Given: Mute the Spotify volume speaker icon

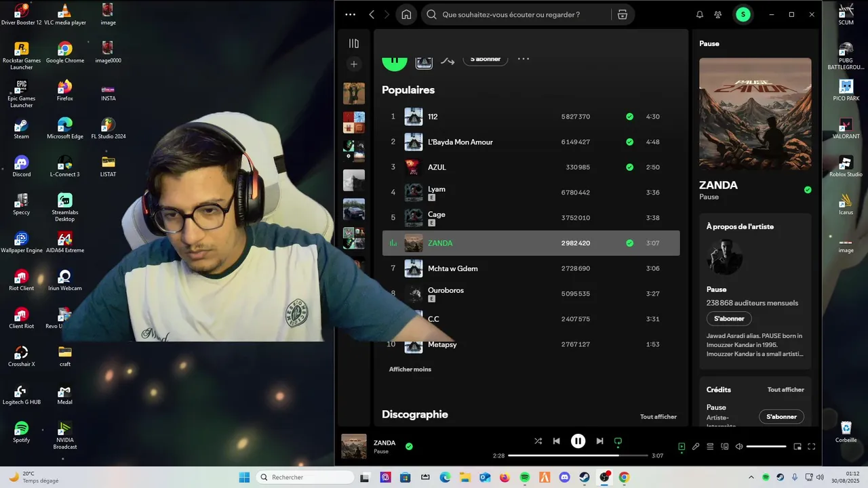Looking at the screenshot, I should pyautogui.click(x=739, y=447).
